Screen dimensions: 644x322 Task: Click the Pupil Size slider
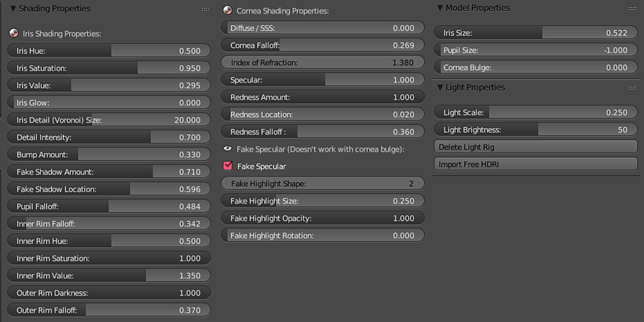536,50
